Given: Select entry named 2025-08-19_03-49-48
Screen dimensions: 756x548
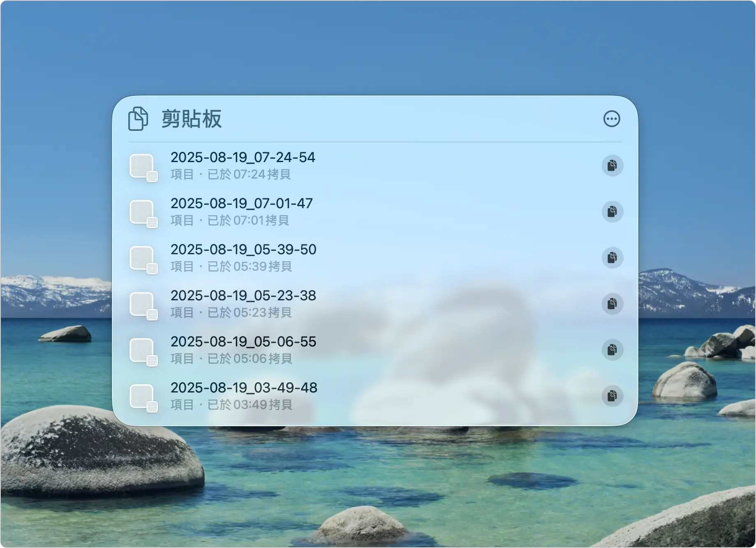Looking at the screenshot, I should click(244, 388).
